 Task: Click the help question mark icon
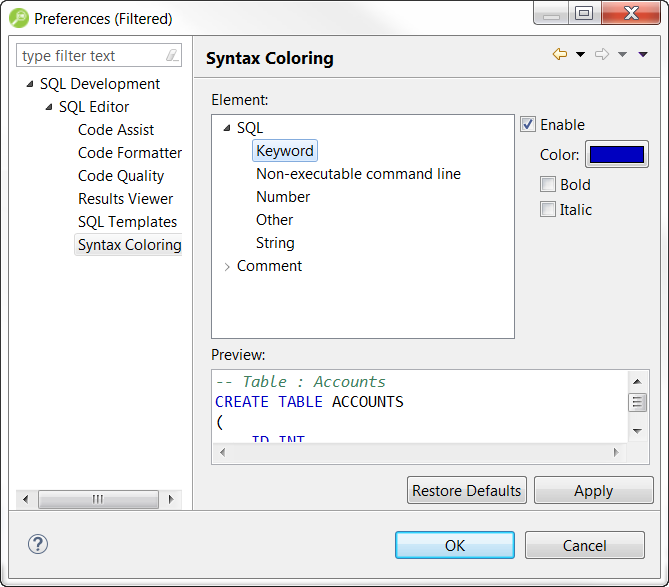[x=37, y=544]
